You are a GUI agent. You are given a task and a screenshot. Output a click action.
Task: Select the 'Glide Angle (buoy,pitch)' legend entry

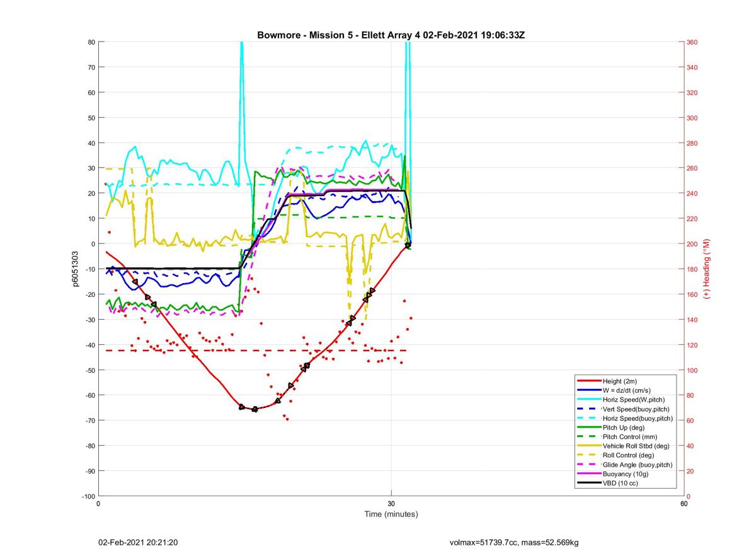pos(624,465)
